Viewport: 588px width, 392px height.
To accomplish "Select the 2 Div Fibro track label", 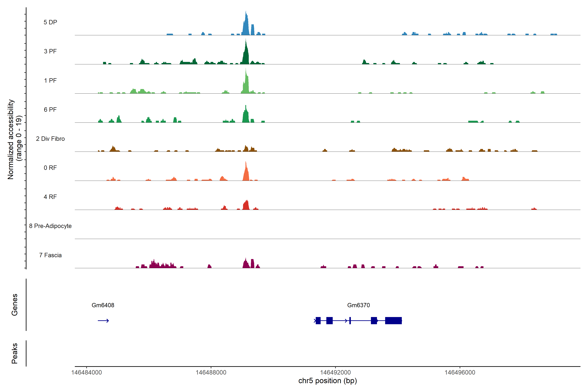I will (x=50, y=139).
